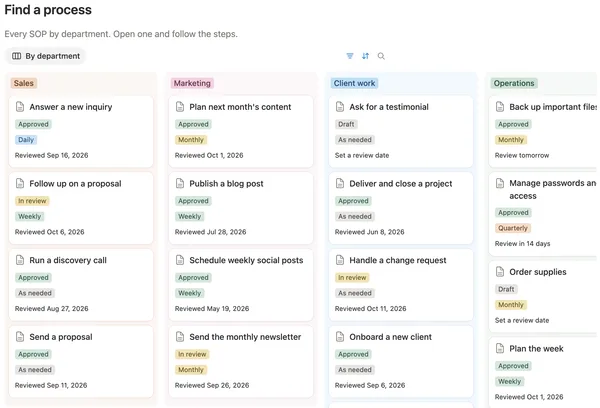Click Reviewed Jul 28, 2026 date

210,232
